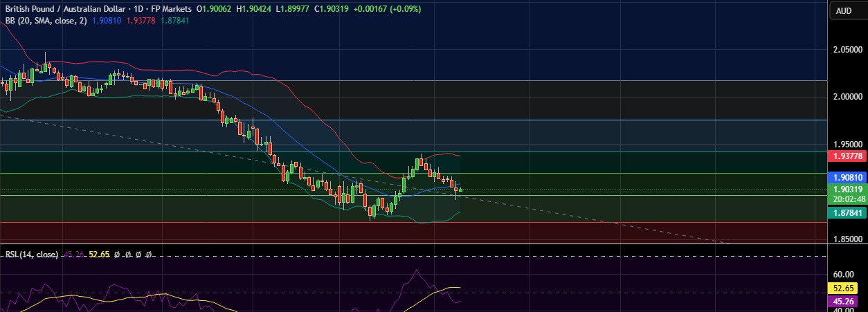Click the blue 1.90810 basis price label
868x312 pixels.
point(847,178)
